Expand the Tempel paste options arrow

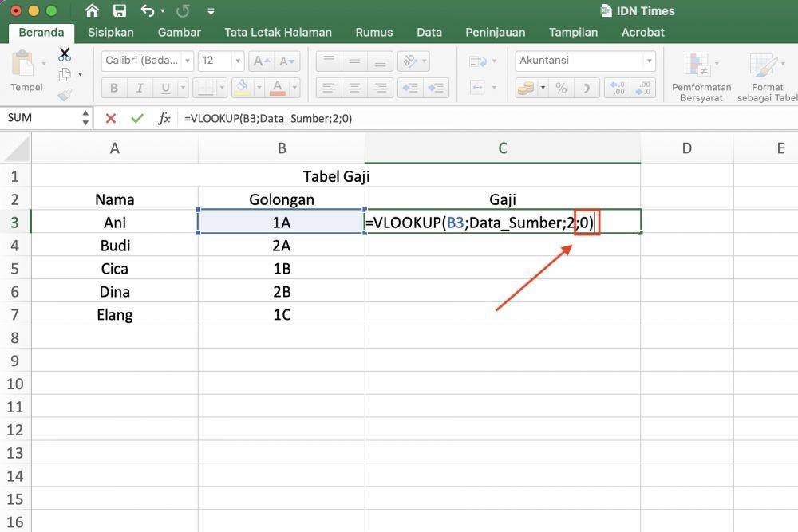point(44,64)
